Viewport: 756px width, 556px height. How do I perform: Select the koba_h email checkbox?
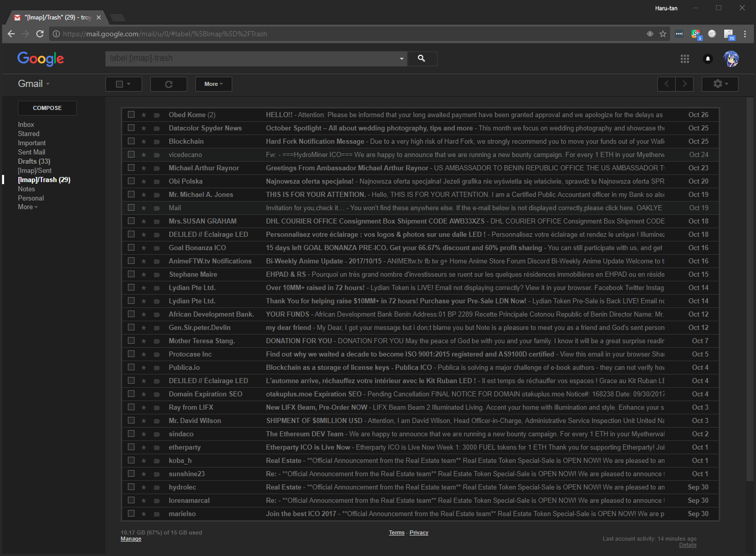[131, 460]
